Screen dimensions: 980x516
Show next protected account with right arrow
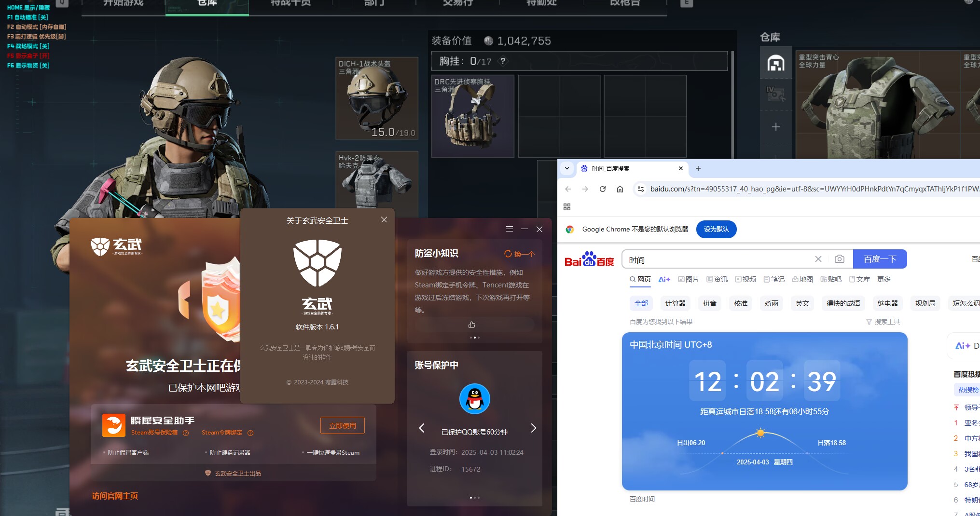[533, 428]
